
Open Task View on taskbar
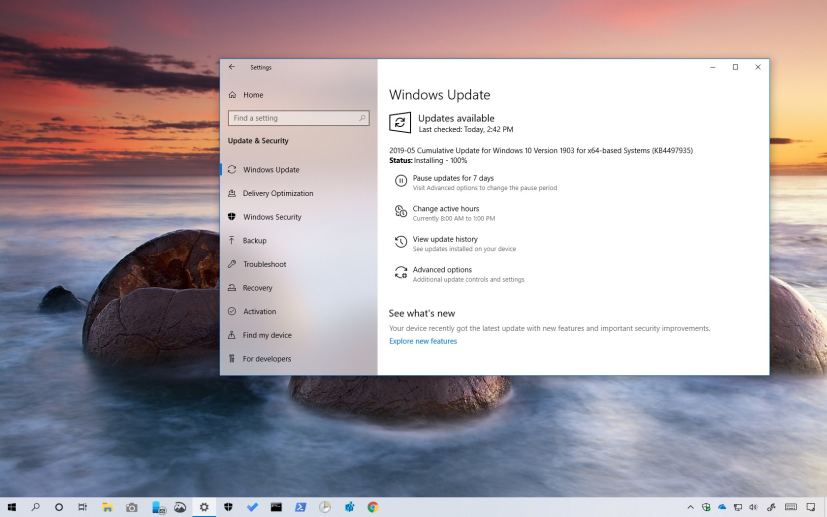83,507
